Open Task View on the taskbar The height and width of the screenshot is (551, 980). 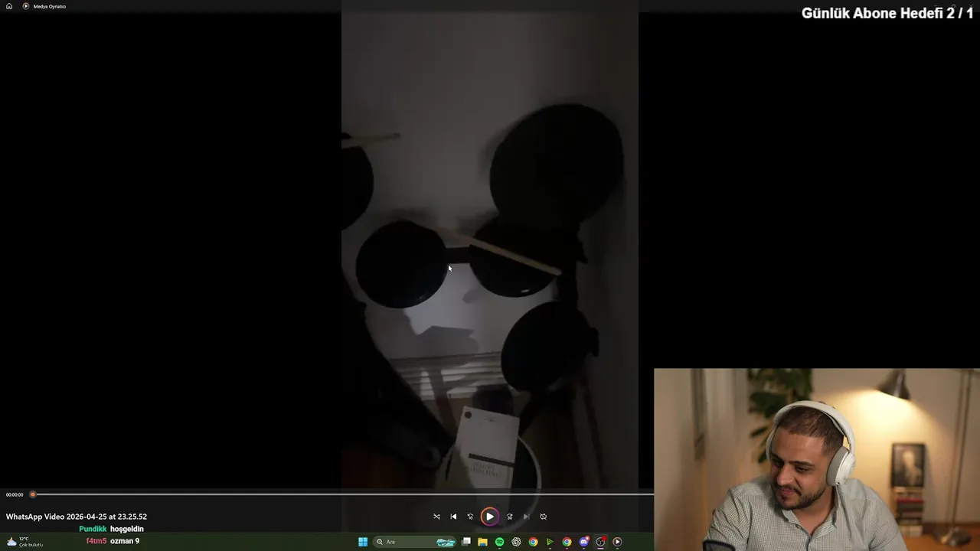(465, 542)
